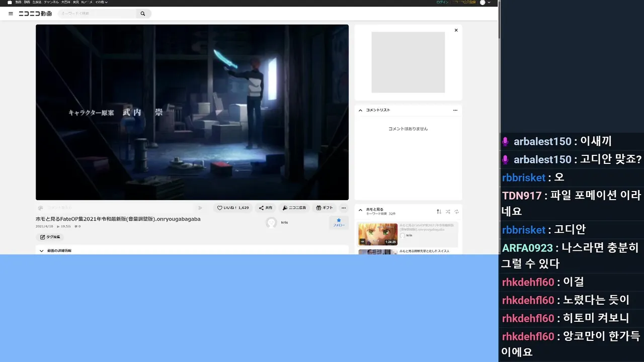644x362 pixels.
Task: Click username TDN917 in chat
Action: click(x=522, y=196)
